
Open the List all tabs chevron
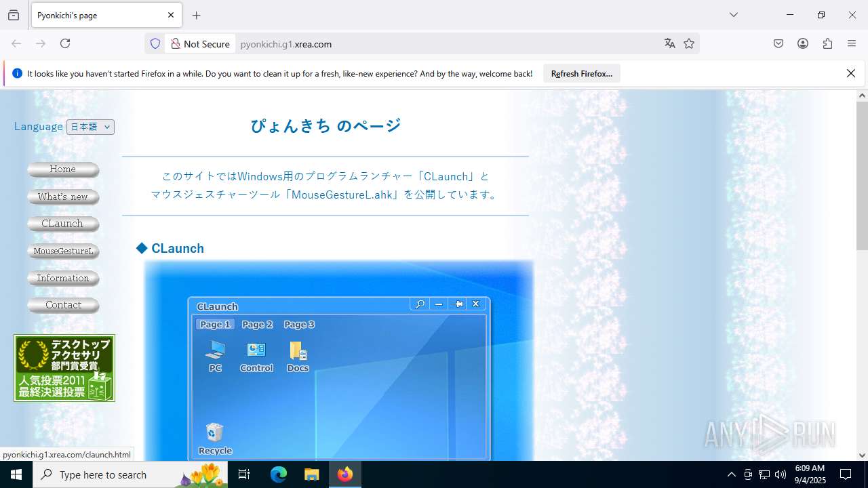[734, 15]
